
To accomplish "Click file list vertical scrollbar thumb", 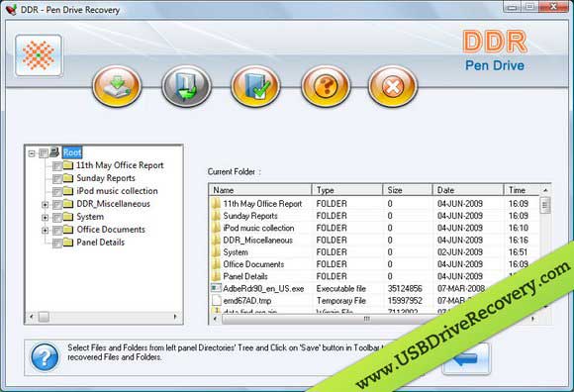I will 545,205.
